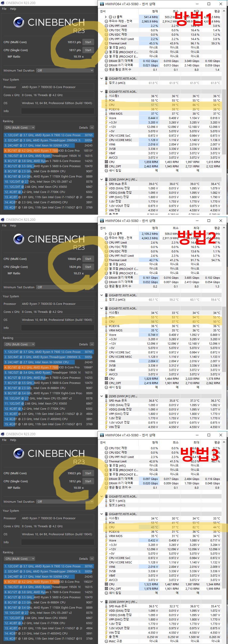Collapse GIGABYTE group holding 칩셋 2 at 61.9 °C
Viewport: 228px width, 644px height.
[x=102, y=79]
